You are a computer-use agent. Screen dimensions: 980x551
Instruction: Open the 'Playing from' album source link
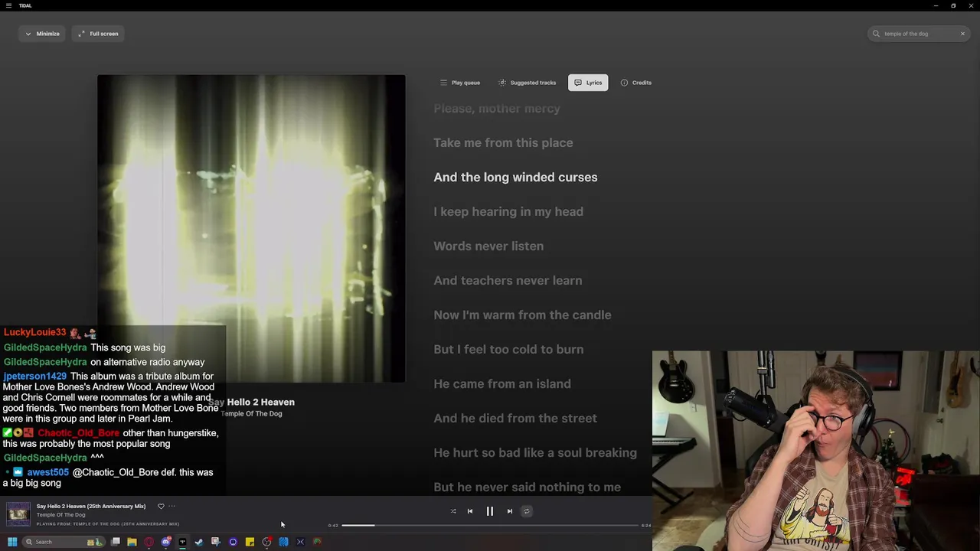pyautogui.click(x=108, y=524)
